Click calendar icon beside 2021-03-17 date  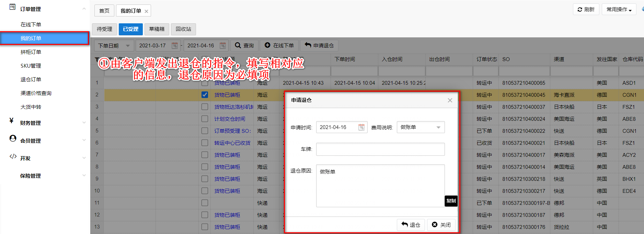[174, 46]
